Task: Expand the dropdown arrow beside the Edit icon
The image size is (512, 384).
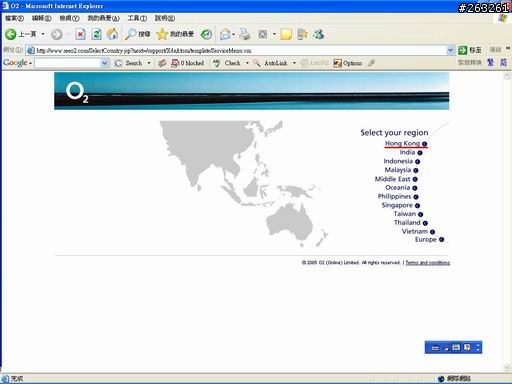Action: click(x=274, y=34)
